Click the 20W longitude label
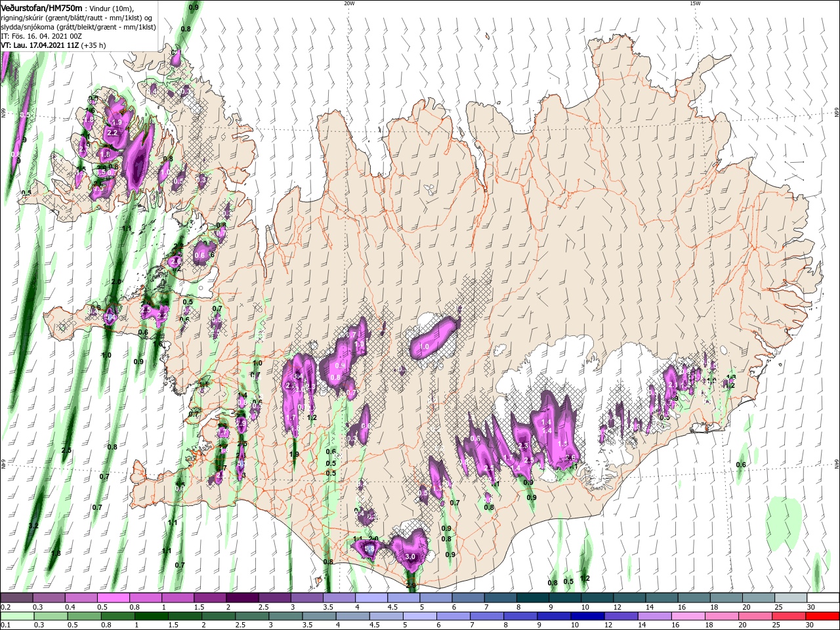The height and width of the screenshot is (630, 840). point(349,3)
